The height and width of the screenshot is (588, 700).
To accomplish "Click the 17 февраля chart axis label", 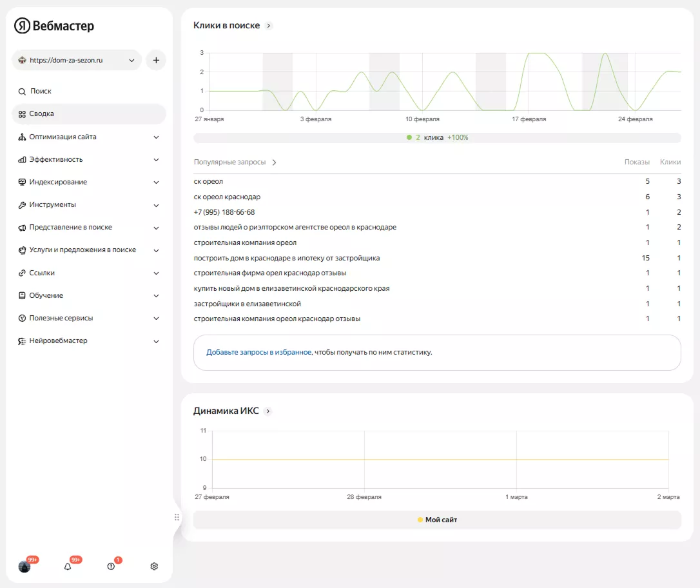I will click(529, 119).
